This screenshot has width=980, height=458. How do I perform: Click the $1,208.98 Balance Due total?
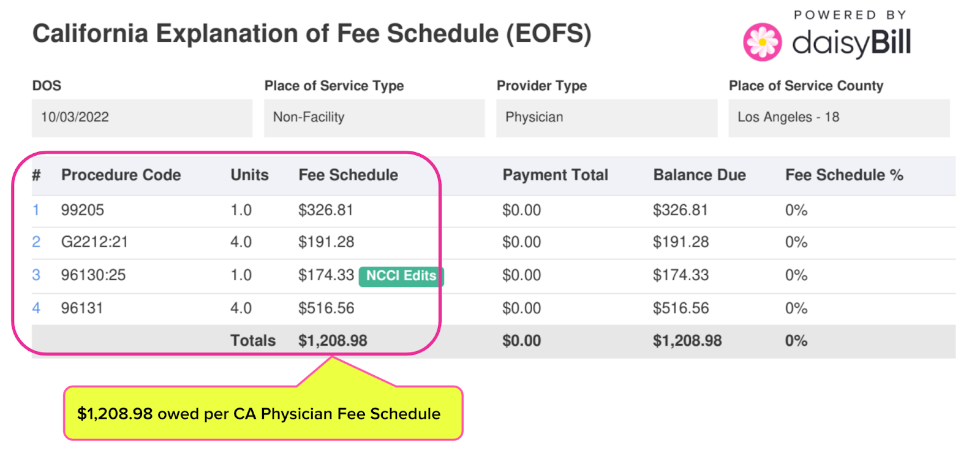687,341
